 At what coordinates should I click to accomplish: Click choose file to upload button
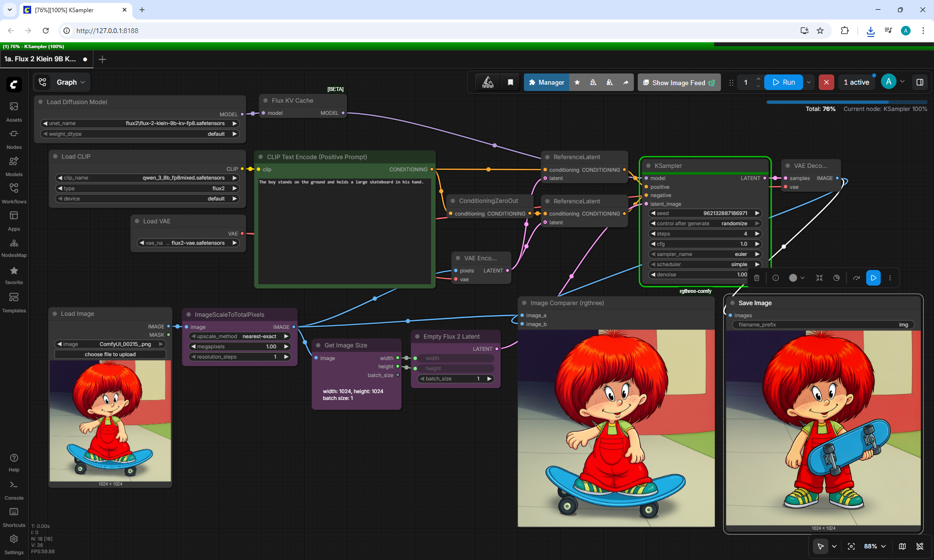coord(110,354)
